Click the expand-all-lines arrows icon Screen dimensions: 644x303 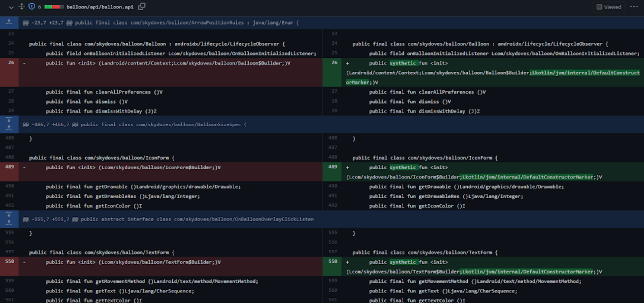click(x=22, y=6)
